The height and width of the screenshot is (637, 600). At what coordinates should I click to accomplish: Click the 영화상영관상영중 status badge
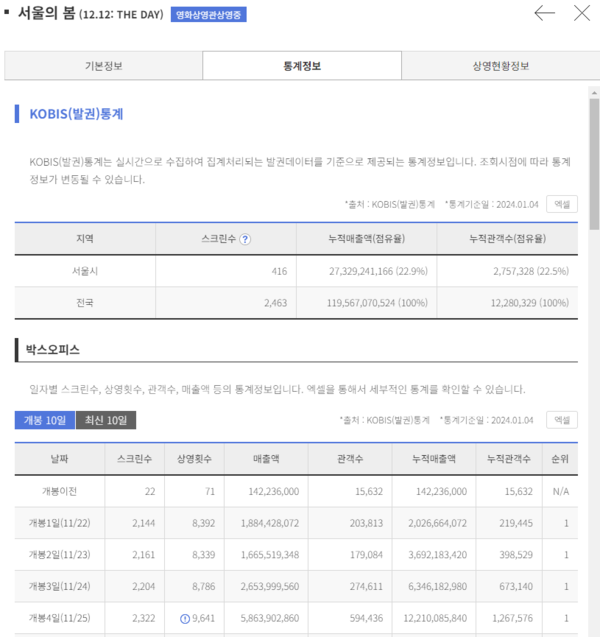click(x=208, y=15)
